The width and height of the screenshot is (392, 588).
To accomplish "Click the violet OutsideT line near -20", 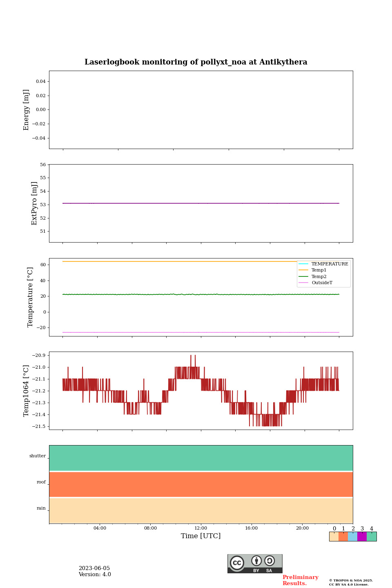I will click(201, 332).
